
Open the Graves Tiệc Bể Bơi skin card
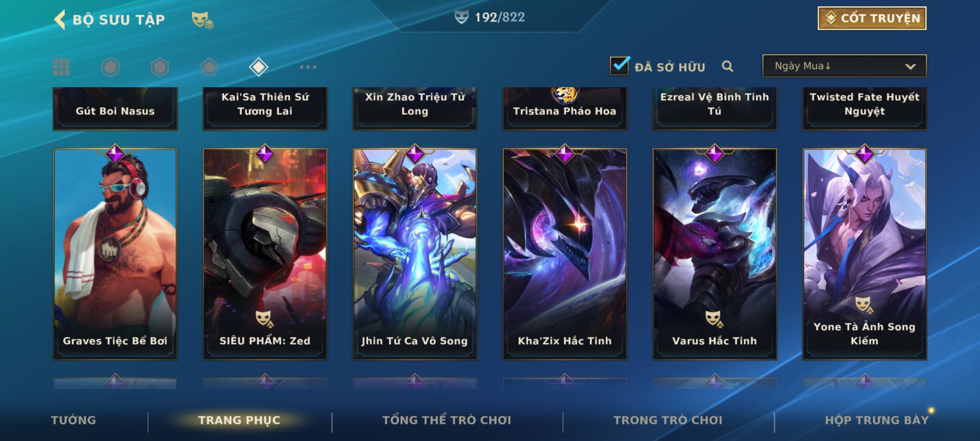tap(115, 254)
